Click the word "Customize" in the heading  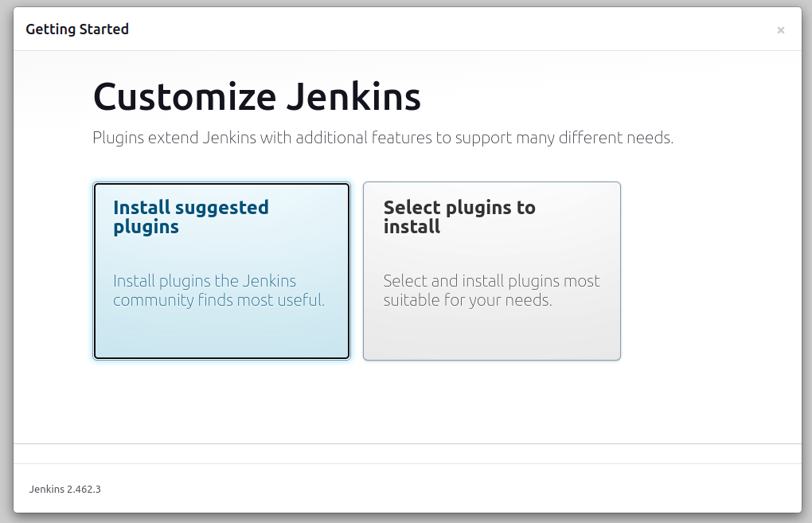tap(185, 97)
